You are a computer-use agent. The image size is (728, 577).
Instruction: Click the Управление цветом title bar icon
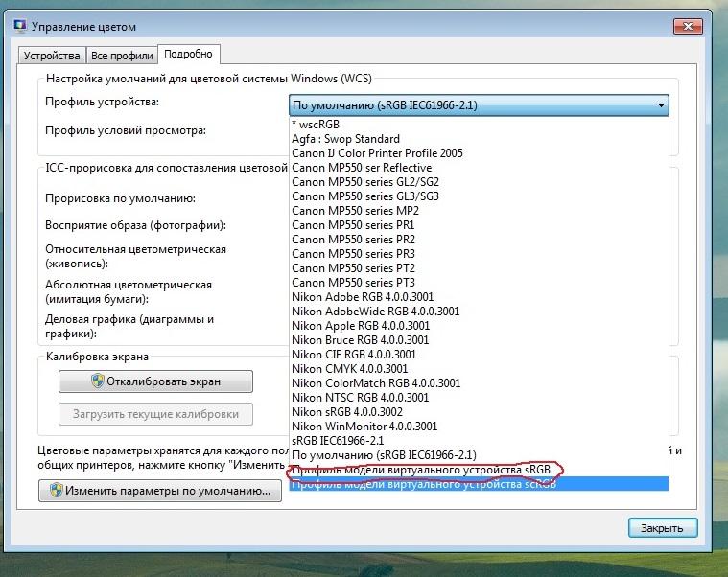[x=20, y=26]
